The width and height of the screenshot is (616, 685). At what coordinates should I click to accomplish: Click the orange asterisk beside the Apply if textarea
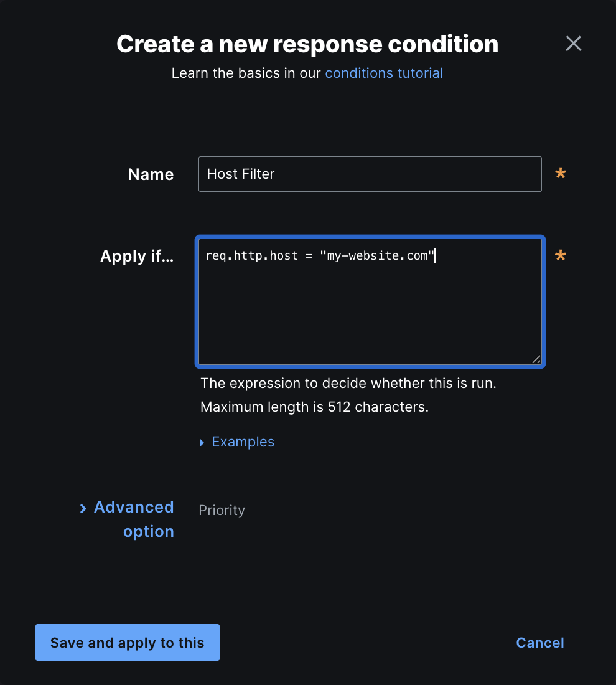561,255
